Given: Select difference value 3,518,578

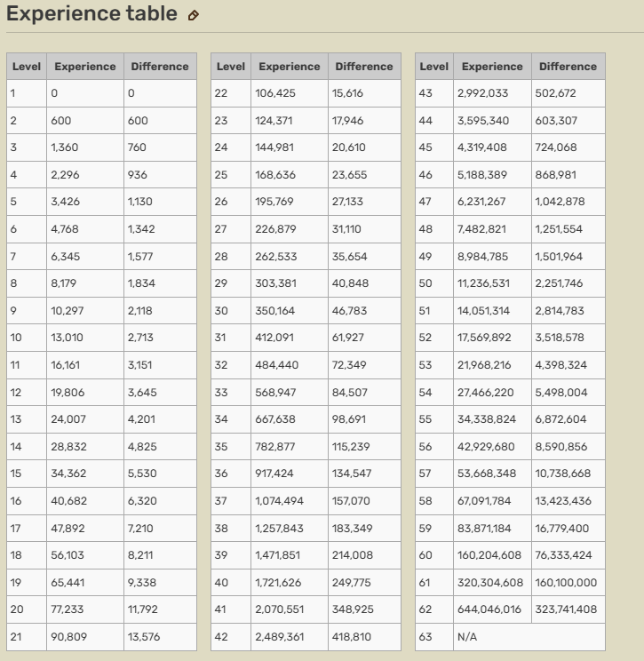Looking at the screenshot, I should pos(560,338).
